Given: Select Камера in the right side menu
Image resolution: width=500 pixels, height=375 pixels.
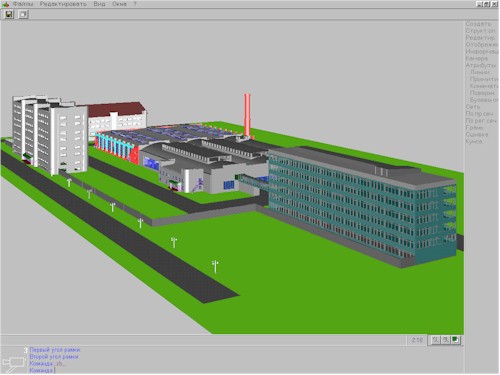Looking at the screenshot, I should [x=477, y=58].
